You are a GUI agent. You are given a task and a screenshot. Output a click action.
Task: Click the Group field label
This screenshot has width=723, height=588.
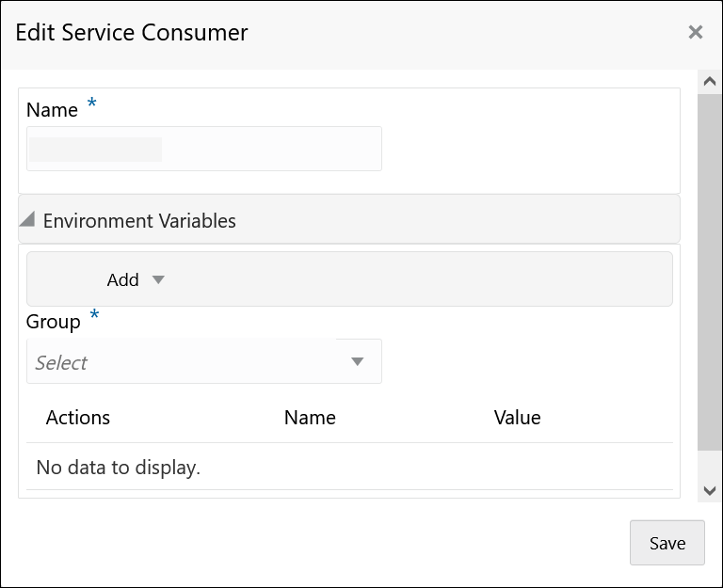pos(54,322)
